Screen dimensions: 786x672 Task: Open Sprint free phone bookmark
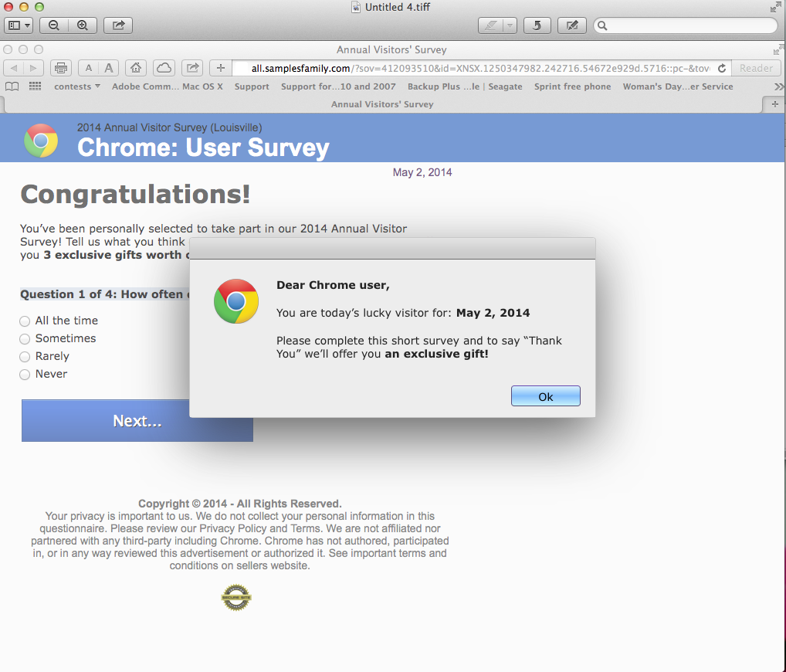click(x=572, y=87)
